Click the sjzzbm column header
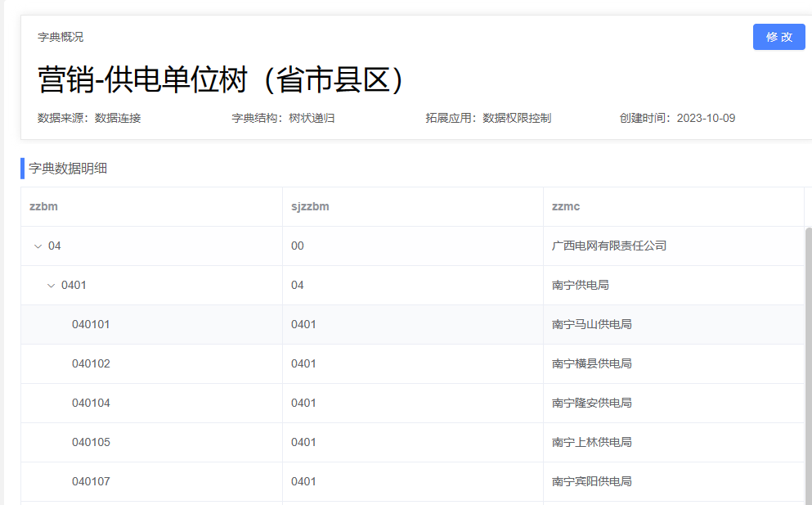The image size is (812, 505). (310, 206)
